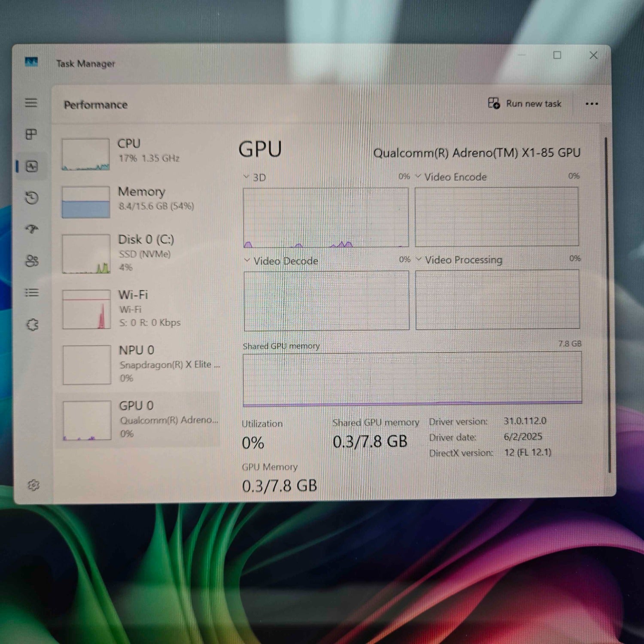Image resolution: width=644 pixels, height=644 pixels.
Task: Open the 3D engine dropdown chevron
Action: [246, 176]
